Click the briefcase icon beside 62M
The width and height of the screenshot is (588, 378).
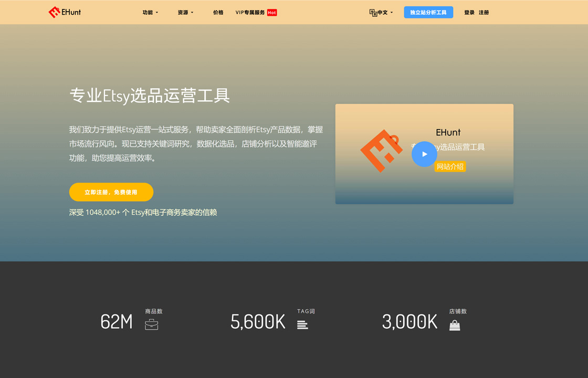[152, 324]
